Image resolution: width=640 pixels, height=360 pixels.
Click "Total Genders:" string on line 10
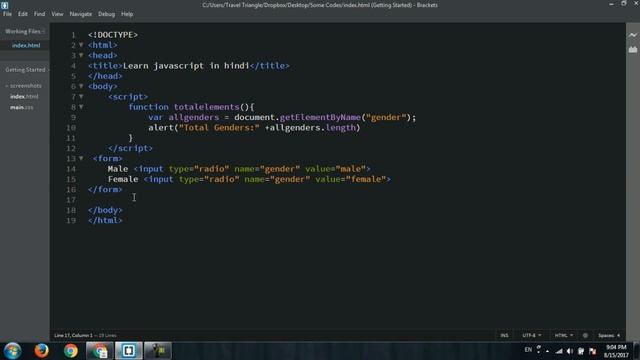pyautogui.click(x=219, y=128)
